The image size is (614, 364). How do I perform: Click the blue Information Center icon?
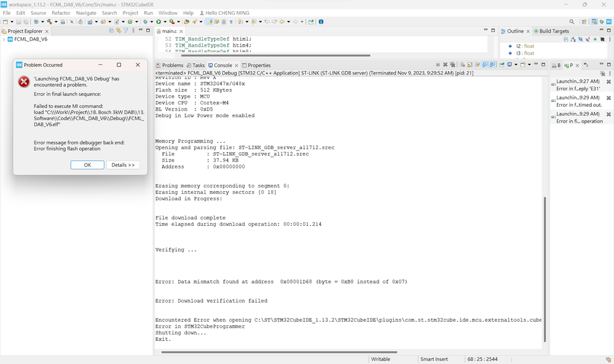coord(321,21)
